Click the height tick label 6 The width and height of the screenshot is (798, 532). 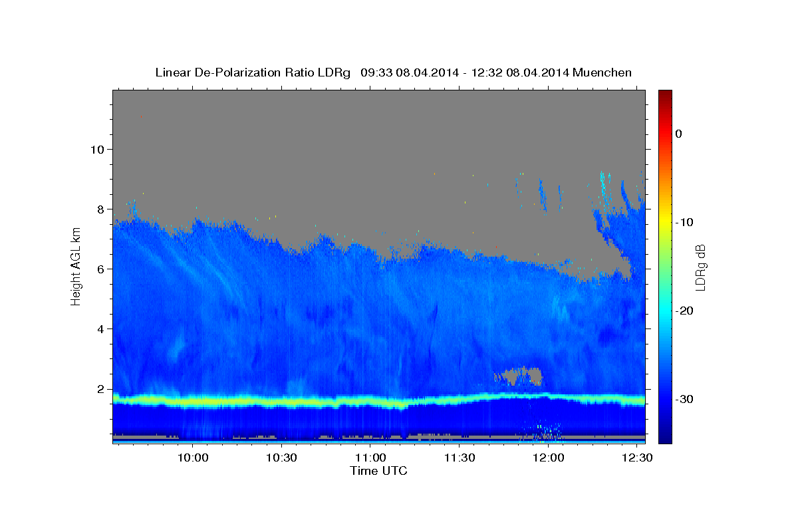[x=100, y=269]
